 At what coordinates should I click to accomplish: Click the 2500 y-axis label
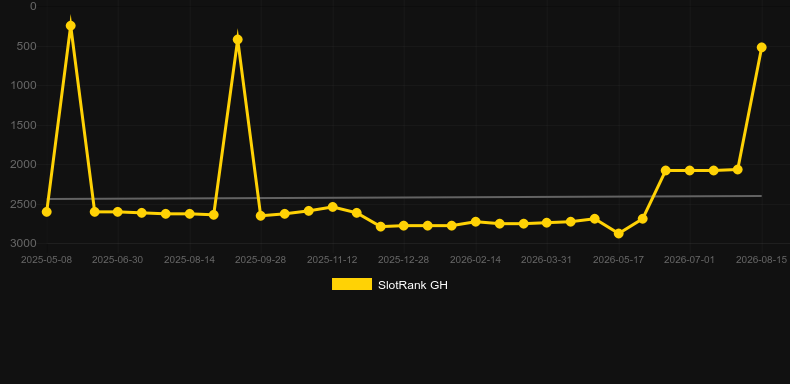coord(24,205)
